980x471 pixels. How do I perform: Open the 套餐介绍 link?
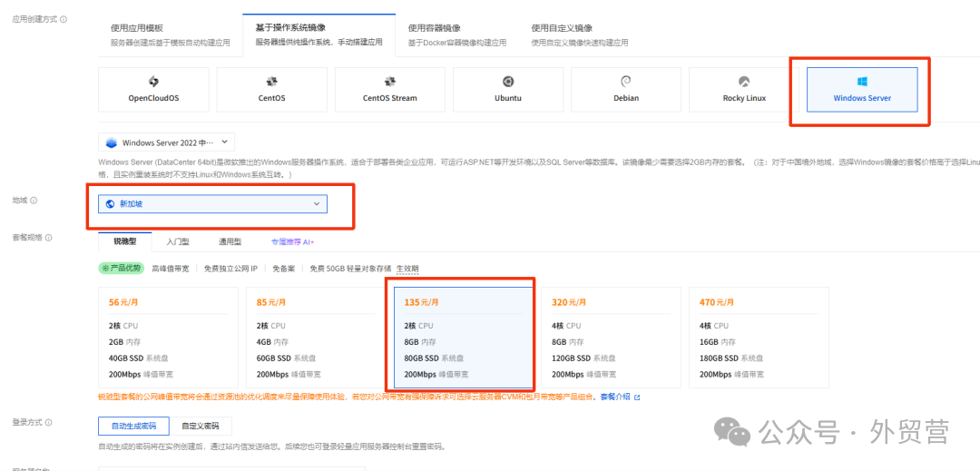pos(620,397)
